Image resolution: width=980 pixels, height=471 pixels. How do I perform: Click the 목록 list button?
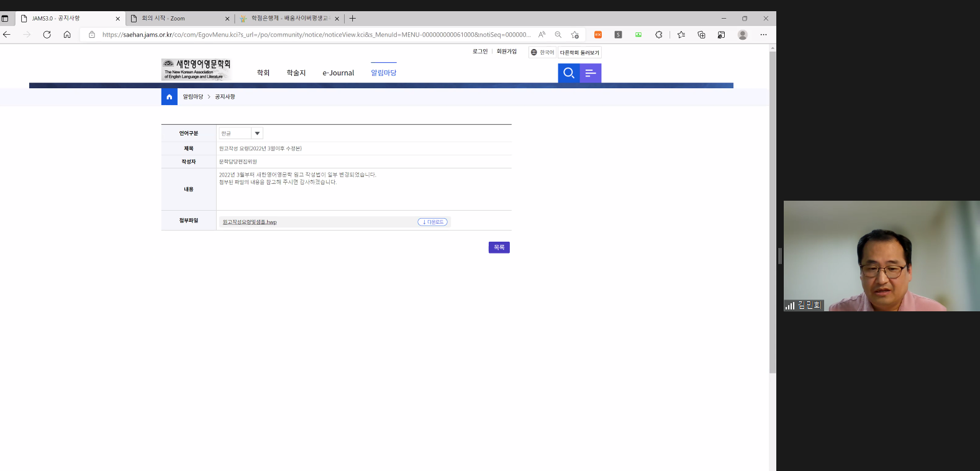pos(499,247)
